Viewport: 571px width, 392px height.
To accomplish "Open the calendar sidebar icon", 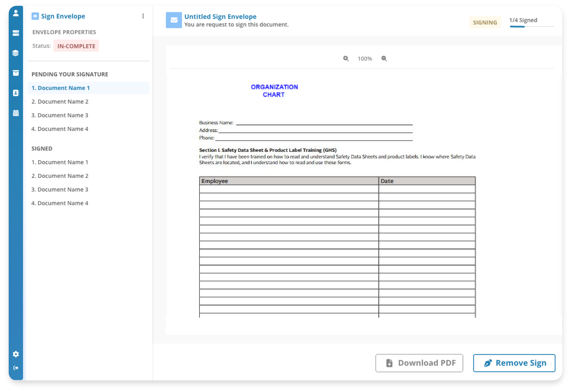I will pyautogui.click(x=16, y=113).
